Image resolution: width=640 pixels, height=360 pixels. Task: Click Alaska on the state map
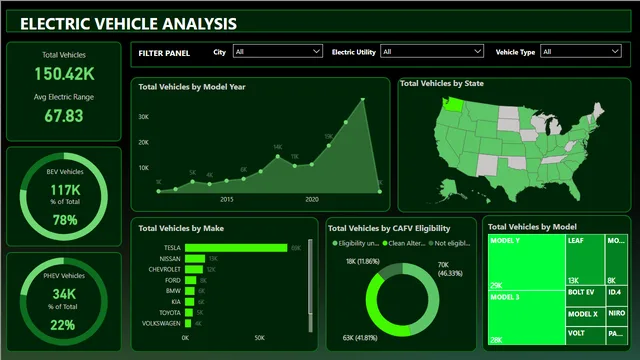450,189
